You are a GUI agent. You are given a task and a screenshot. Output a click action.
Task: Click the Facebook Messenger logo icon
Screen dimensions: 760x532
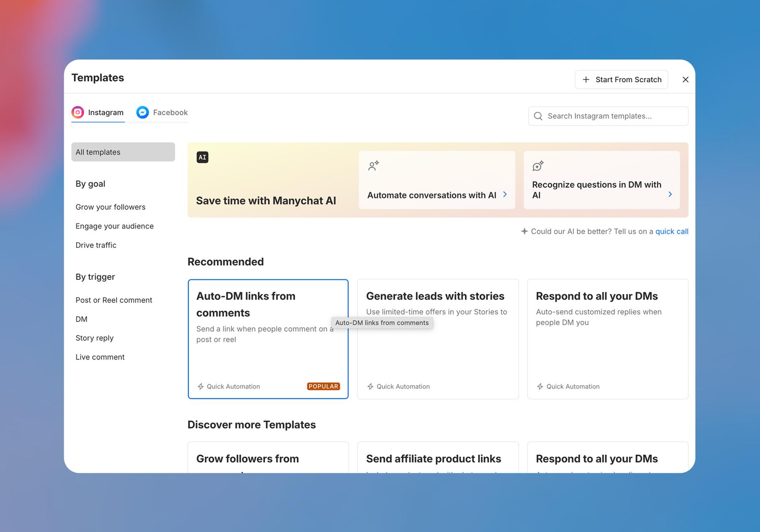143,112
